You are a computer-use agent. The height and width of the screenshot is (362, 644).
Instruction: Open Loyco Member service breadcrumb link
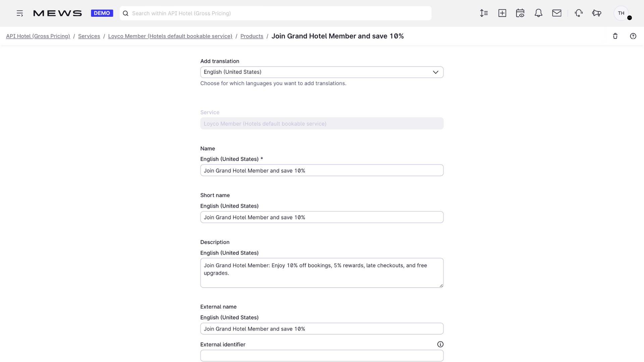(170, 36)
